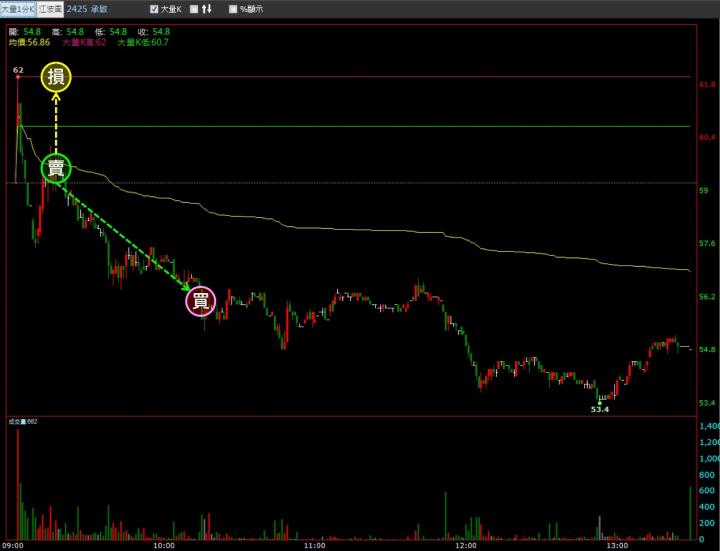Viewport: 720px width, 551px height.
Task: Click the 59 price axis label
Action: 703,190
